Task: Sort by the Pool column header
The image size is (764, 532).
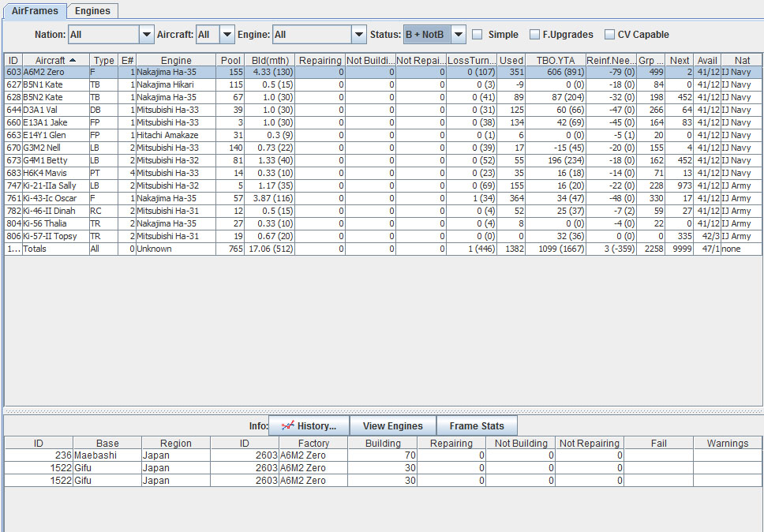Action: click(x=230, y=61)
